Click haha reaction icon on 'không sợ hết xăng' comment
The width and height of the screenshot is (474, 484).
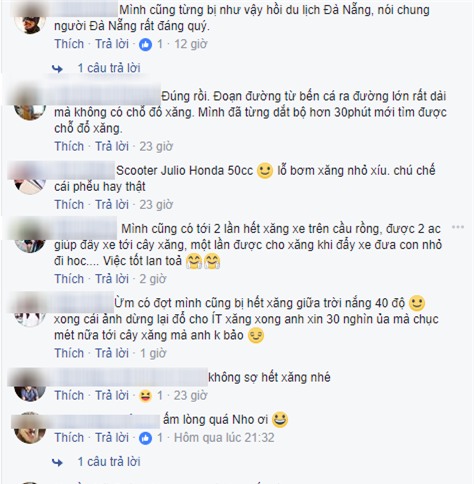pos(145,396)
